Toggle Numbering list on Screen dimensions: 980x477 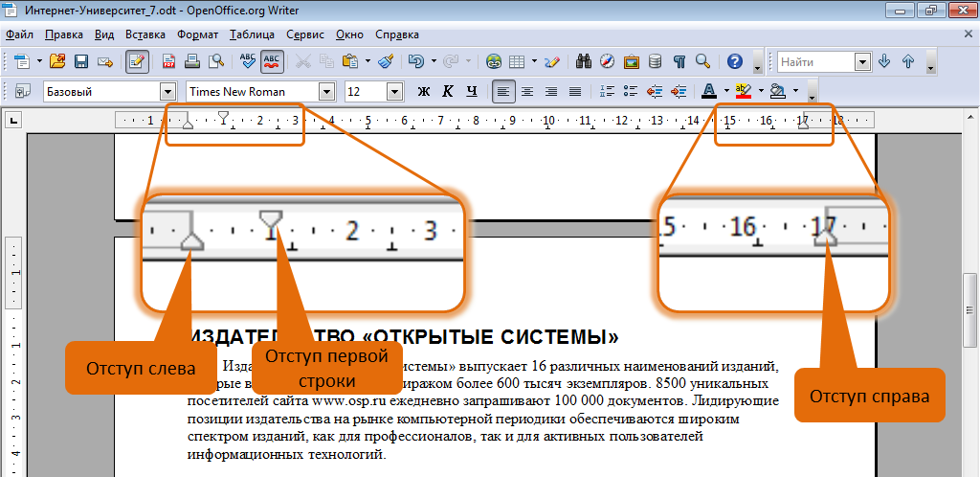(607, 92)
